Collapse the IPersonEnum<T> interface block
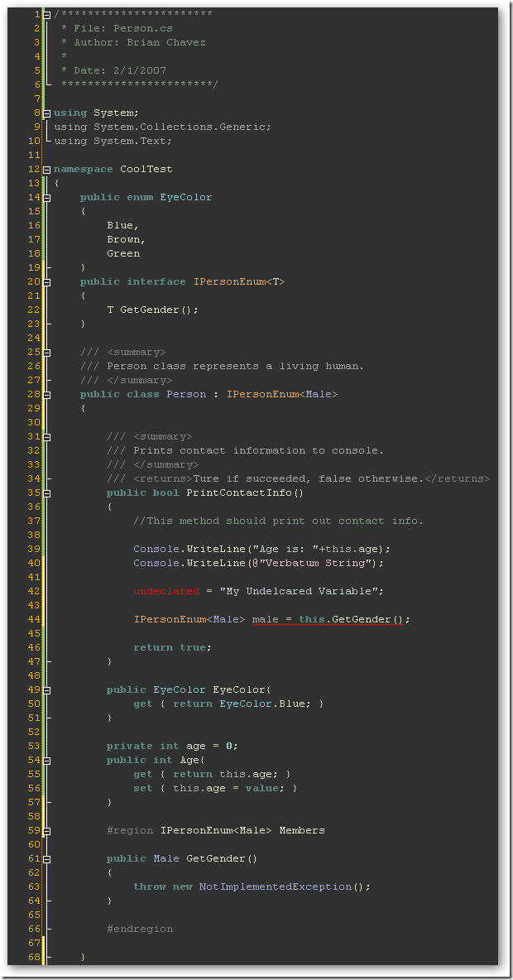This screenshot has height=980, width=513. (47, 282)
